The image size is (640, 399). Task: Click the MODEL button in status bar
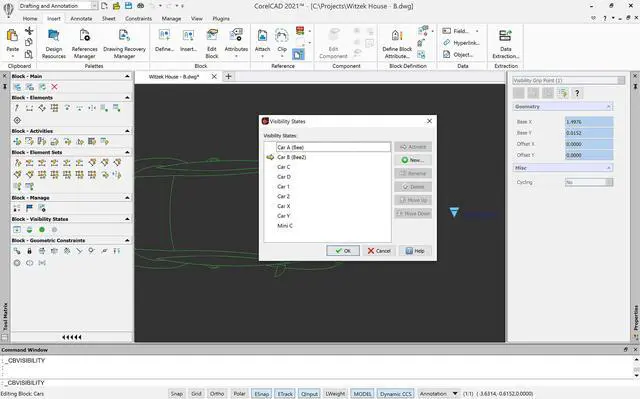[x=362, y=394]
